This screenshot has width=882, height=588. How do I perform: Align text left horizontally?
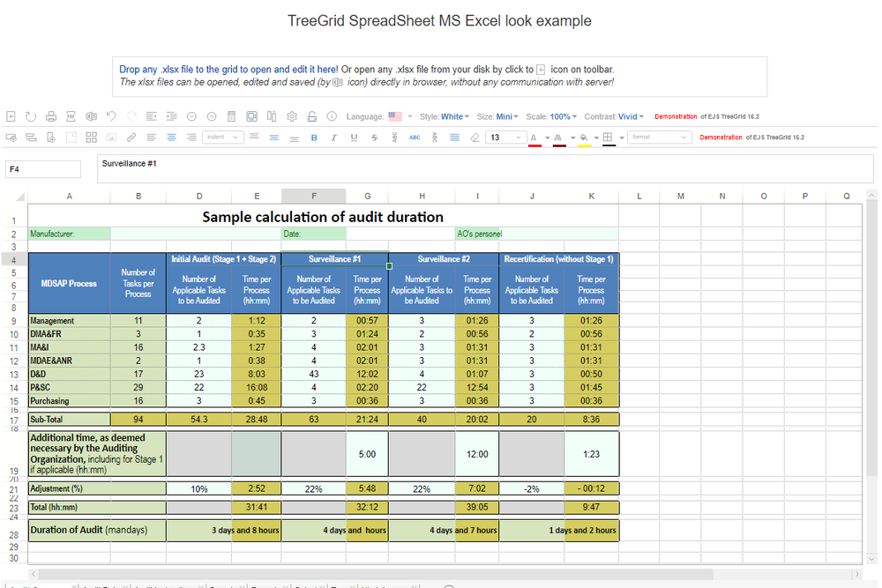[x=152, y=138]
